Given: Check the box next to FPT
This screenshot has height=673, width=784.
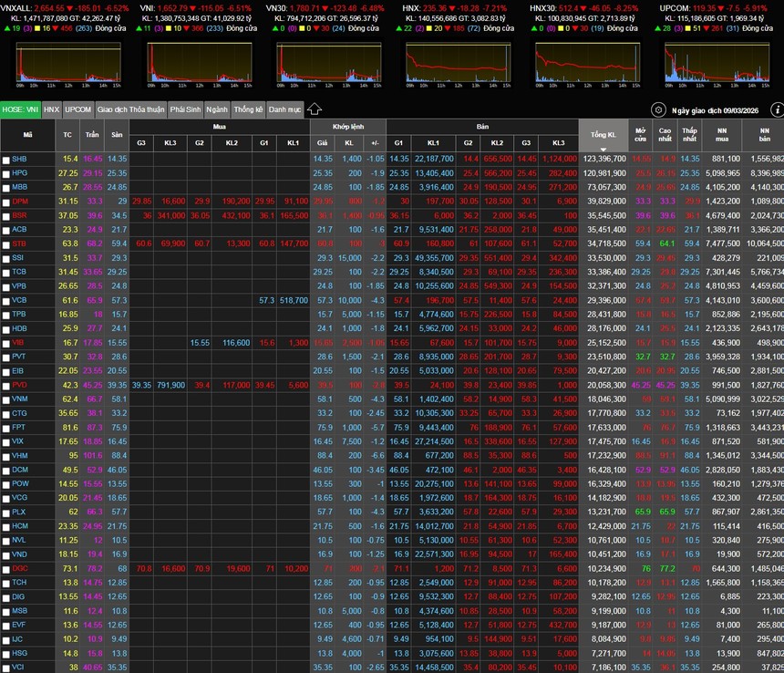Looking at the screenshot, I should pyautogui.click(x=6, y=427).
